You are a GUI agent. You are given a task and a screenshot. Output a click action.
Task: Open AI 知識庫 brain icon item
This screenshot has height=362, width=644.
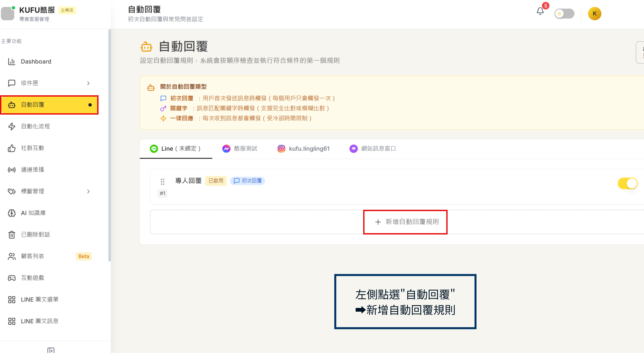pos(12,213)
